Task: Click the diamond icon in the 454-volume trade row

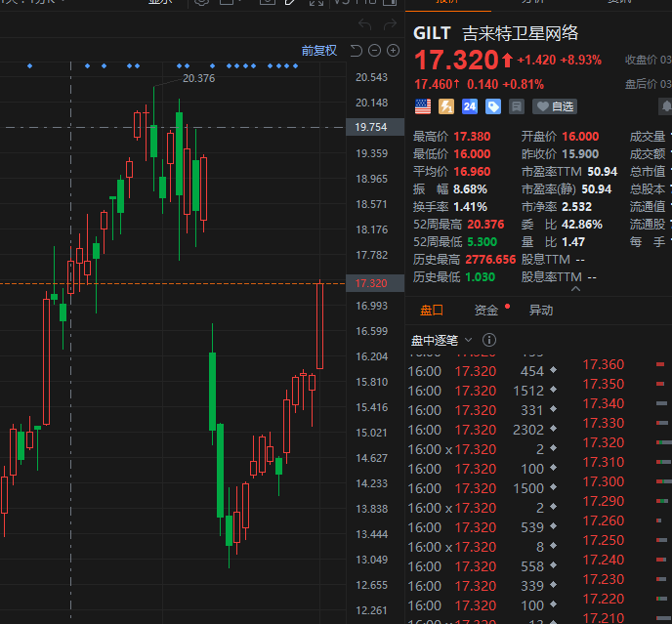Action: coord(553,370)
